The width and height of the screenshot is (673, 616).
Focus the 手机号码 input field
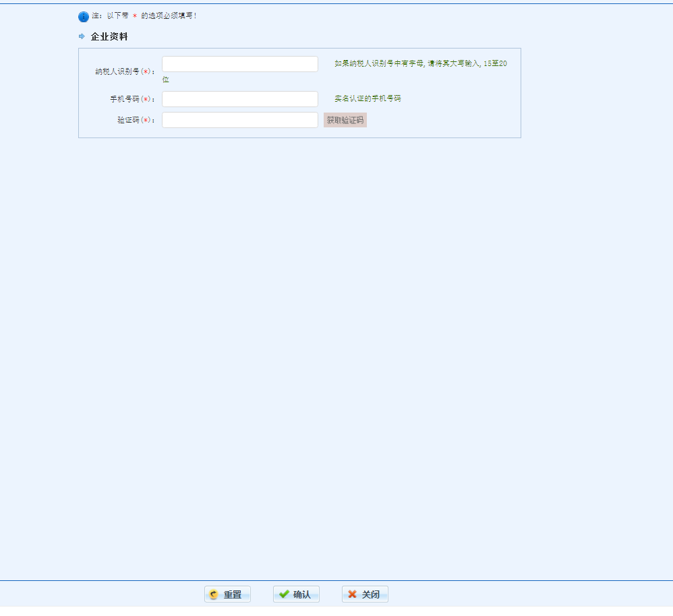240,98
